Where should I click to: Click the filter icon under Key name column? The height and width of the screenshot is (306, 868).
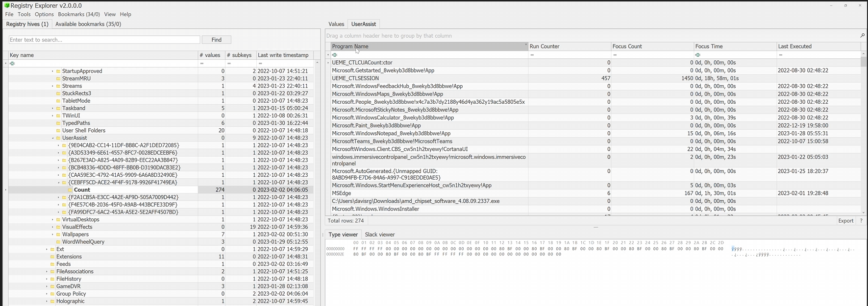click(x=12, y=63)
